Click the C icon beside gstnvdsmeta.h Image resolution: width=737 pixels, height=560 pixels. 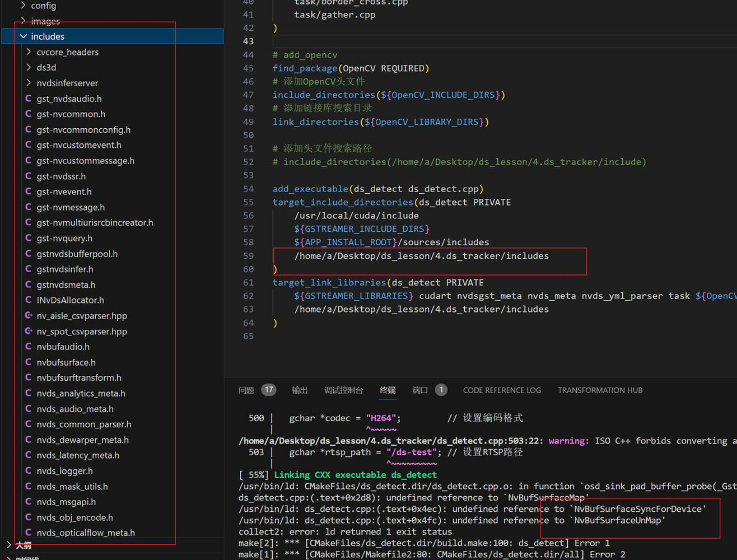(28, 285)
